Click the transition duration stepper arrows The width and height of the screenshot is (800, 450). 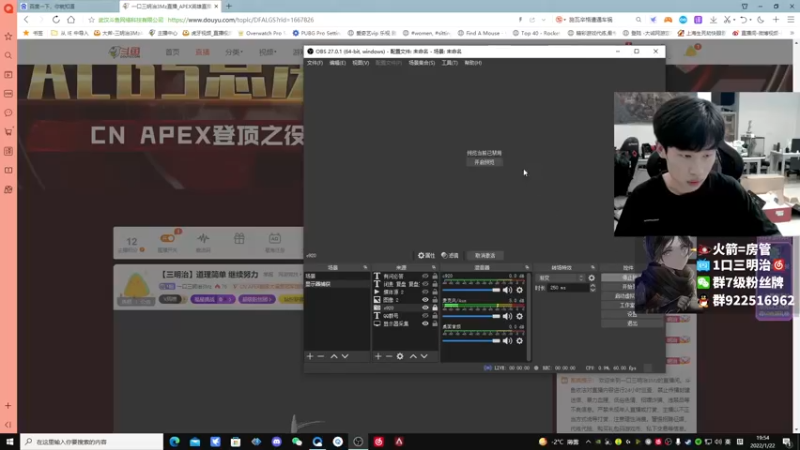(x=592, y=288)
